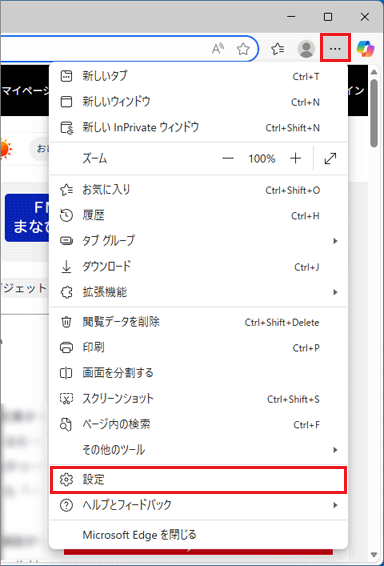384x566 pixels.
Task: Click the Copilot icon in toolbar
Action: tap(365, 48)
